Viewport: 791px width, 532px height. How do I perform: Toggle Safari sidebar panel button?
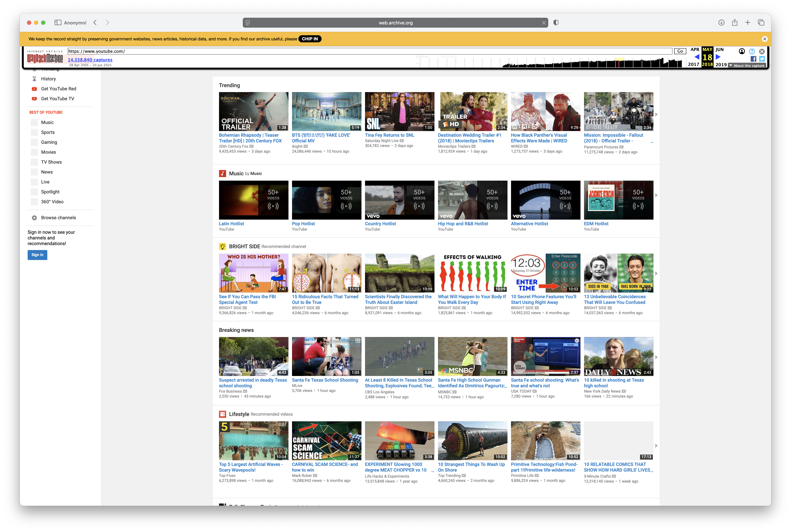pyautogui.click(x=58, y=23)
